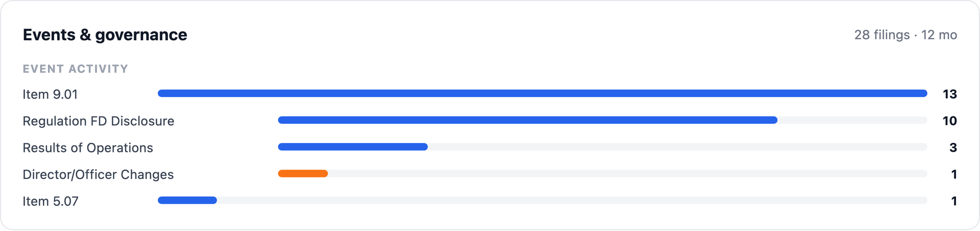980x231 pixels.
Task: Click the 28 filings · 12 mo summary
Action: 905,35
